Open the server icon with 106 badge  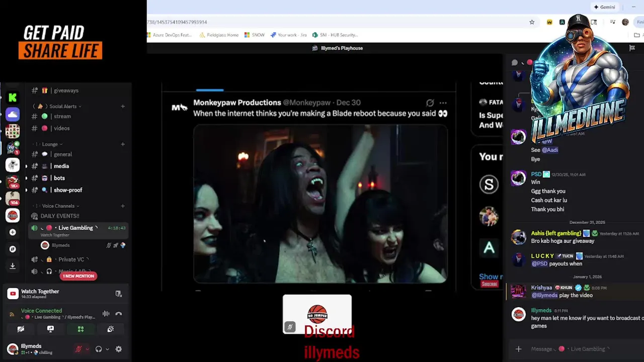[x=13, y=198]
